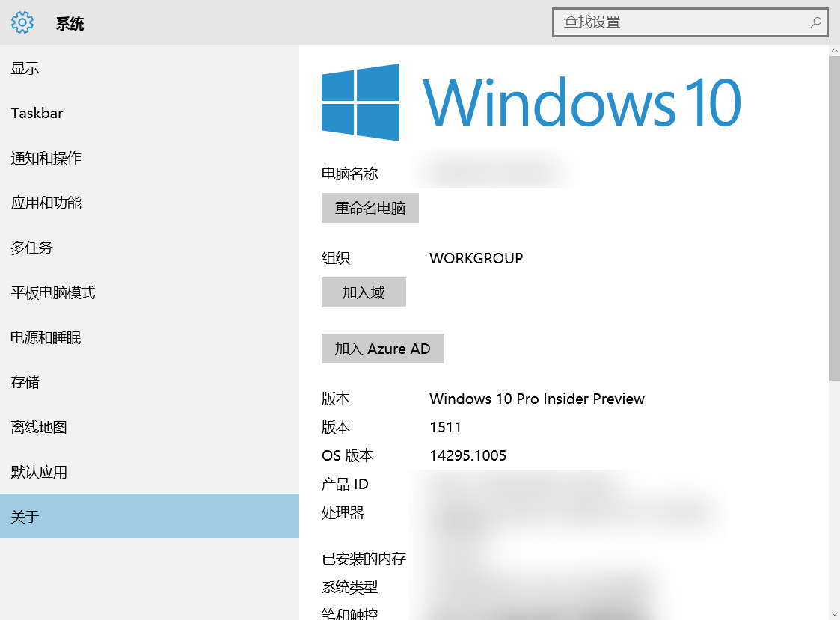Click the settings gear icon
The image size is (840, 620).
(x=22, y=22)
